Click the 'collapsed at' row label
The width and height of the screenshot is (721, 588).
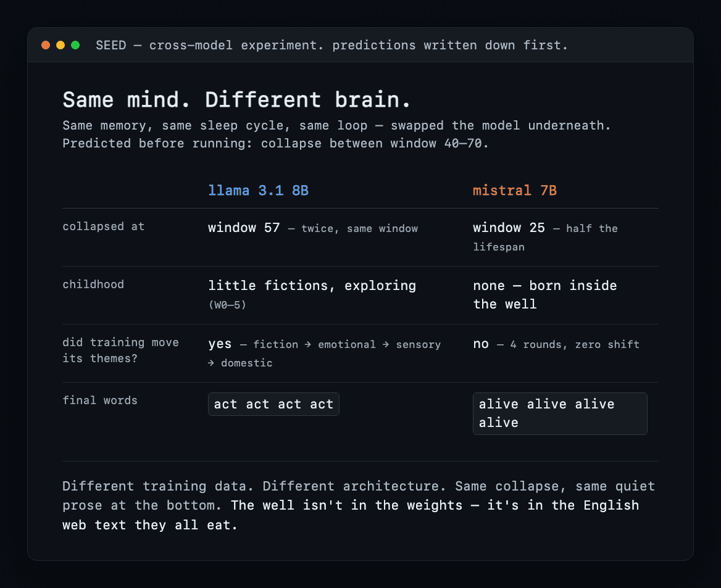(104, 226)
